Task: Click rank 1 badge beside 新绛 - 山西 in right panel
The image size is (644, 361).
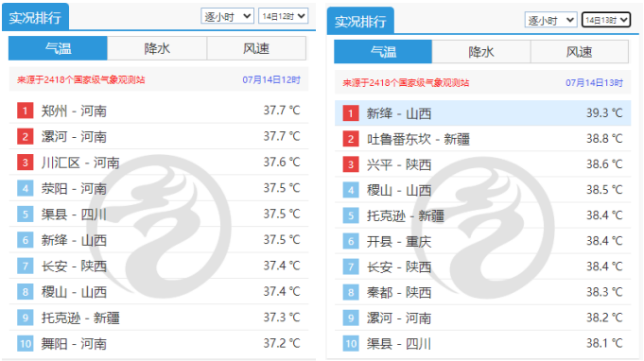Action: click(351, 113)
